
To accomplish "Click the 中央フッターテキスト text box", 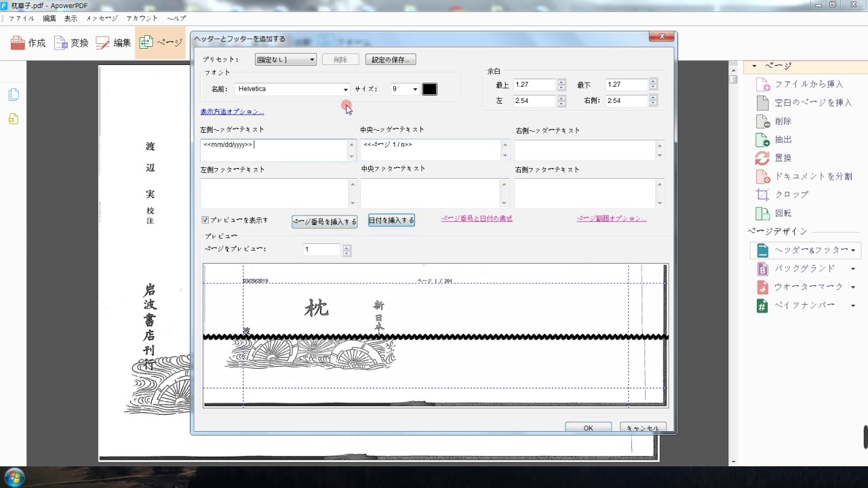I will pyautogui.click(x=435, y=193).
